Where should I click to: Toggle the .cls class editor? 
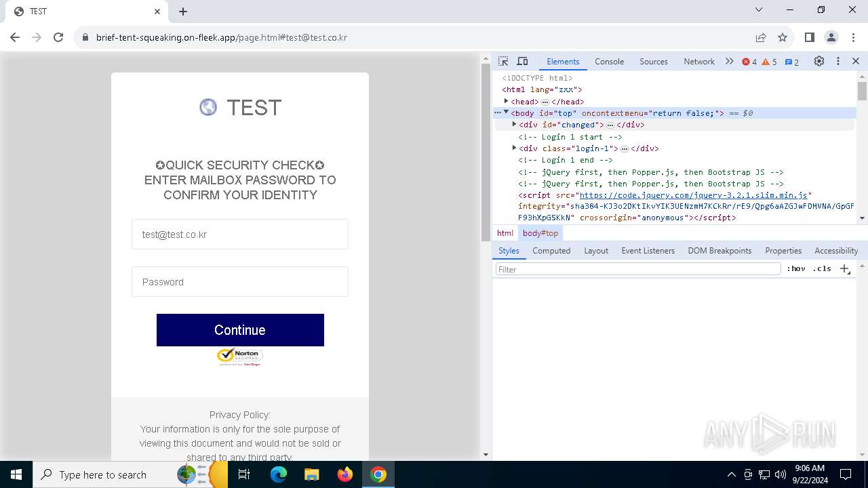pyautogui.click(x=822, y=268)
